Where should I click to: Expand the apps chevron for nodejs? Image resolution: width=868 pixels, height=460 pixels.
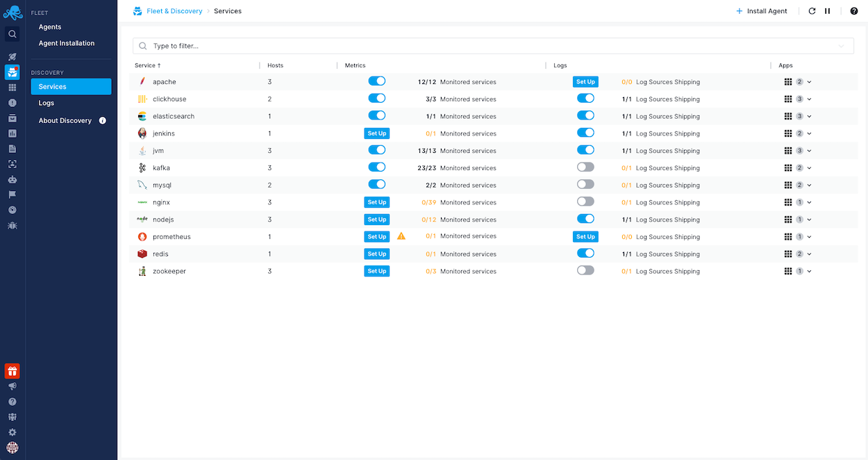tap(810, 220)
